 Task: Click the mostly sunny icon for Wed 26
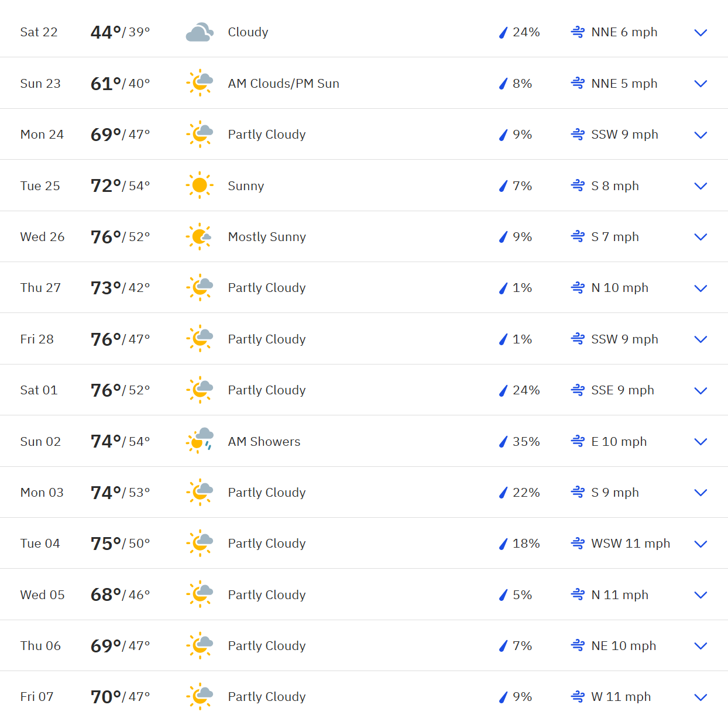(x=200, y=236)
